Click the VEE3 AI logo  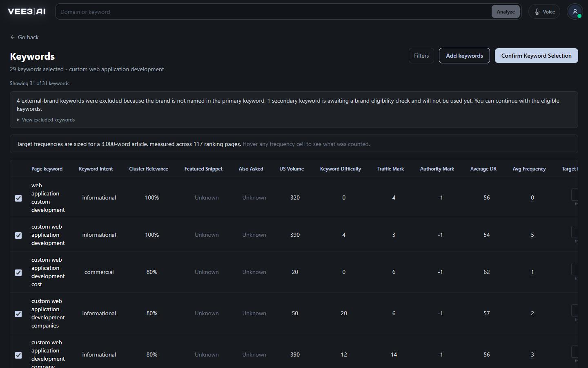[27, 11]
